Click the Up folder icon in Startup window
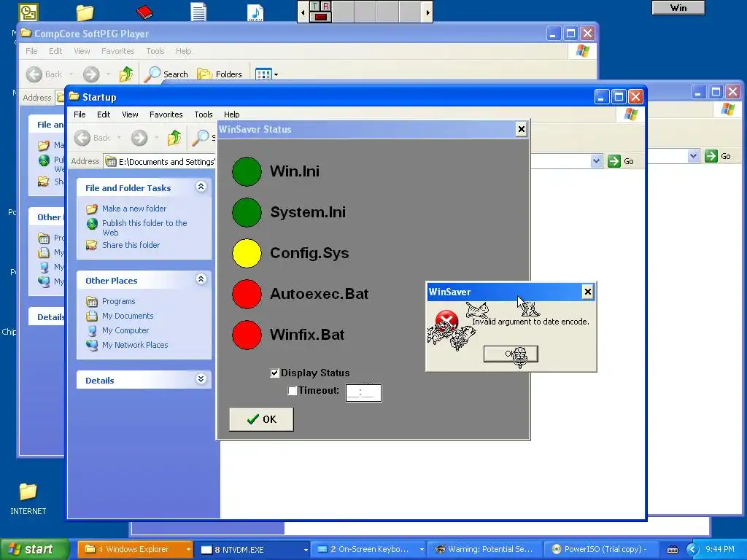 (174, 138)
